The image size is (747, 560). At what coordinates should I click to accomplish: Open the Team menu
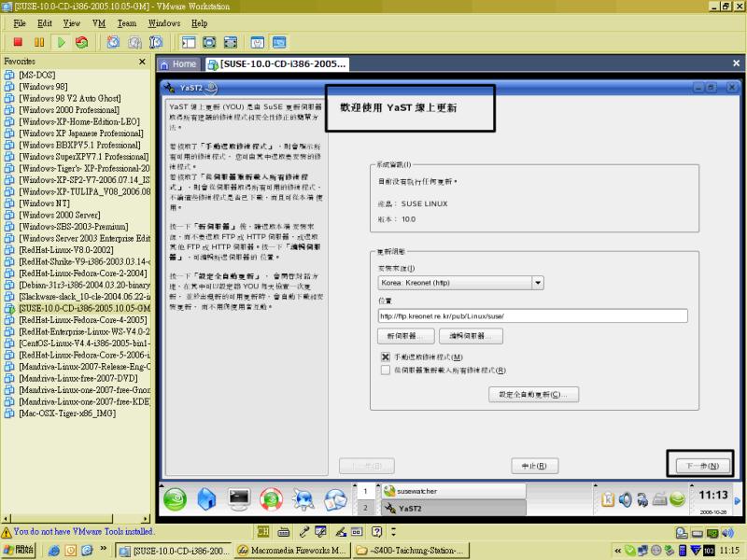point(127,23)
